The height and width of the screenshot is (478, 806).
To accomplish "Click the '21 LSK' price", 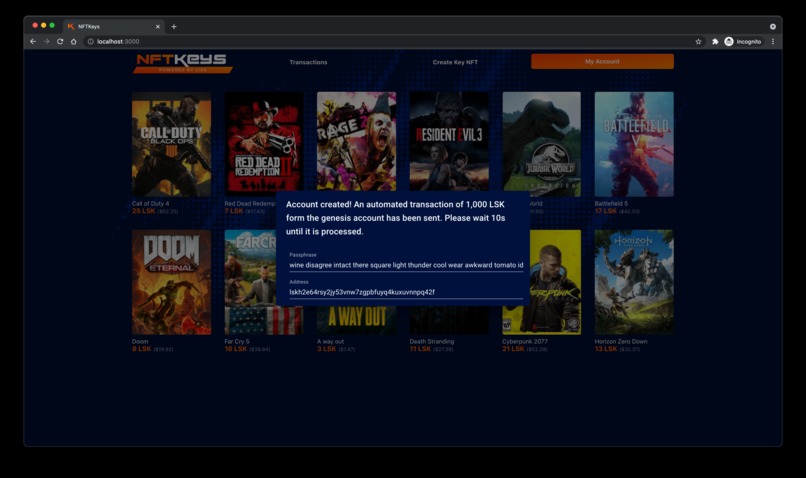I will pyautogui.click(x=513, y=349).
